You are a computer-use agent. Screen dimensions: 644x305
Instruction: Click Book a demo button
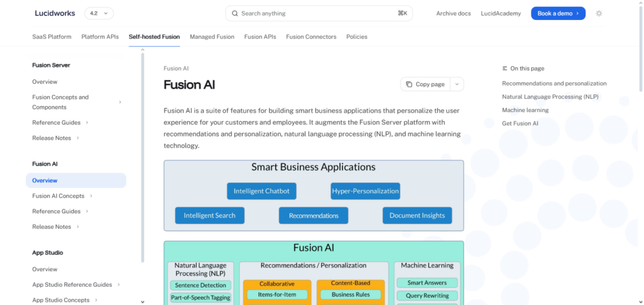(x=558, y=13)
